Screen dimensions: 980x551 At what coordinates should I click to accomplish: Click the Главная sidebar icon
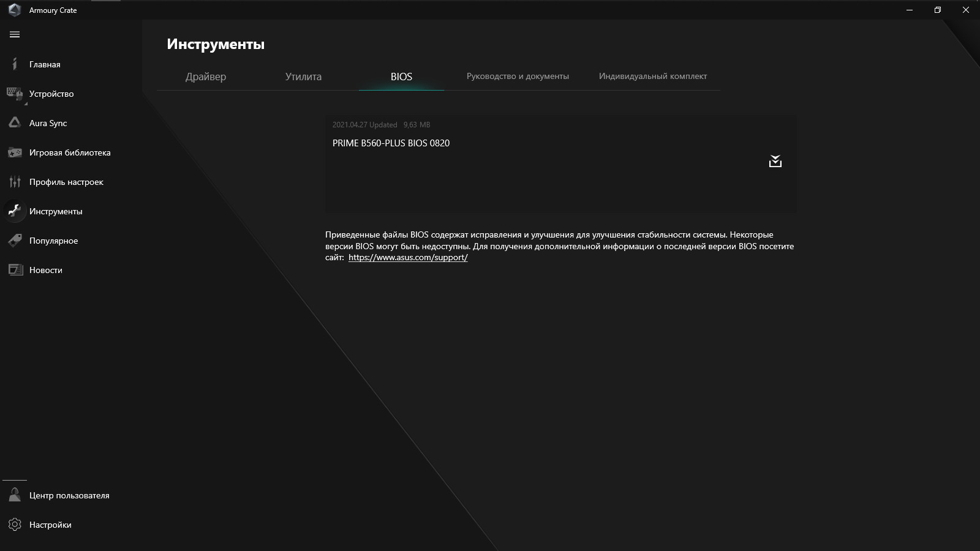tap(15, 64)
